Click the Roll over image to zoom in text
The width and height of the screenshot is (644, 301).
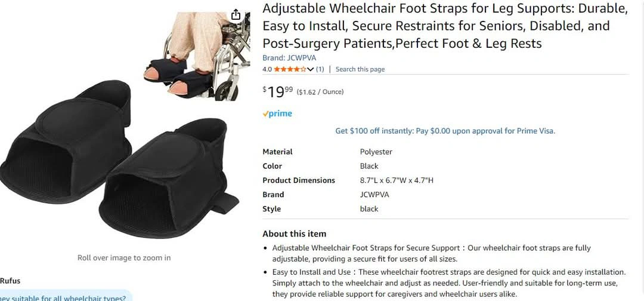[x=124, y=258]
